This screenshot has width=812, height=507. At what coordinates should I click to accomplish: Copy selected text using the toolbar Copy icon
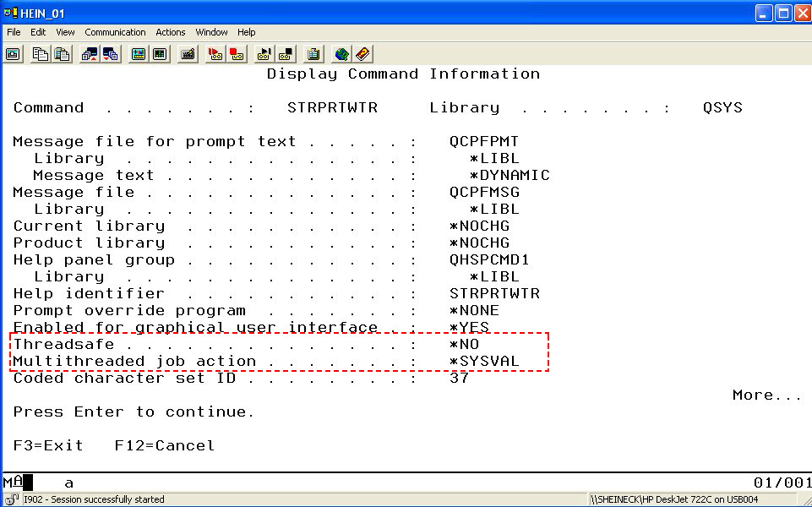tap(41, 54)
